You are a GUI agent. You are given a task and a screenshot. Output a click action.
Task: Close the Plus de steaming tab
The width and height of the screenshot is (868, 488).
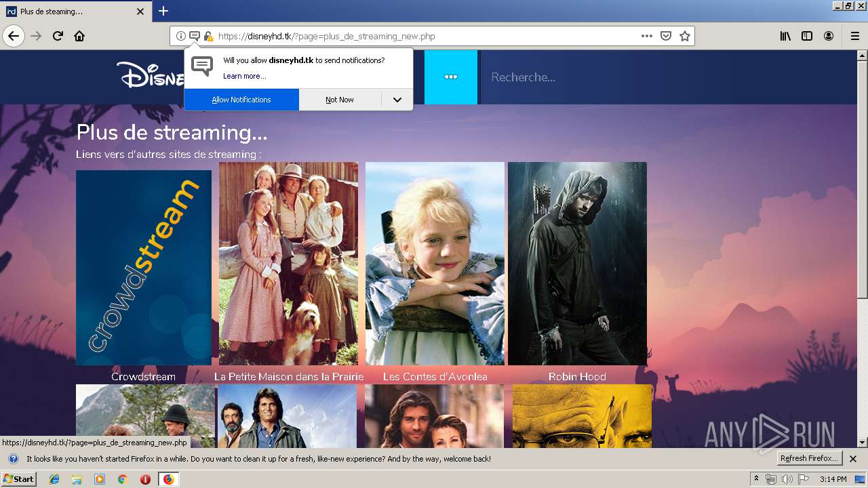pos(140,12)
